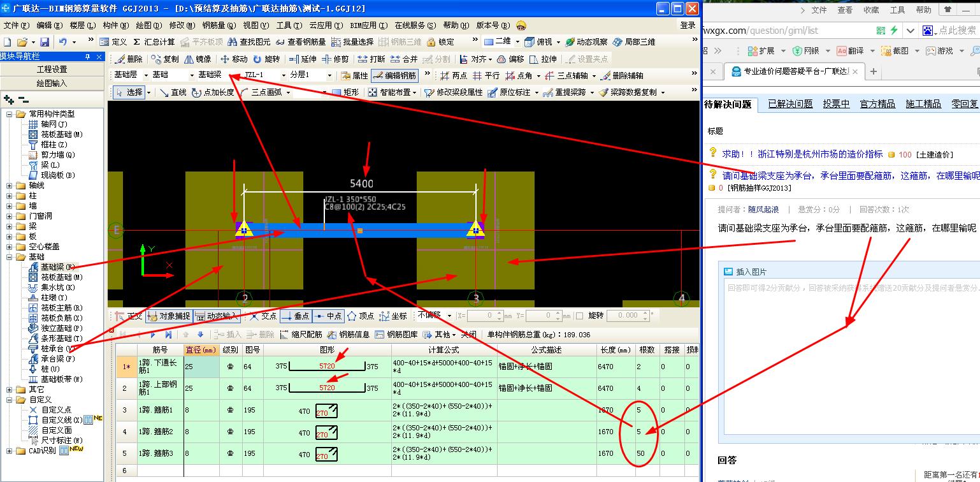
Task: Open 动态观察 dynamic view
Action: click(x=586, y=41)
